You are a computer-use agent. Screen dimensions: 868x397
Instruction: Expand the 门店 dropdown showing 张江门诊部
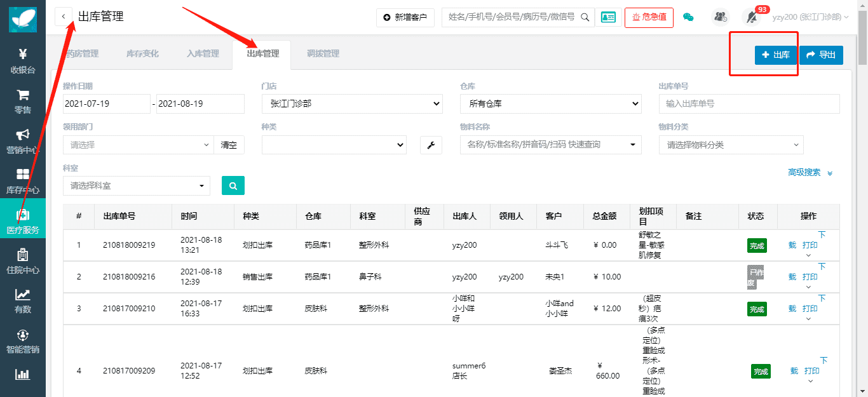point(351,104)
